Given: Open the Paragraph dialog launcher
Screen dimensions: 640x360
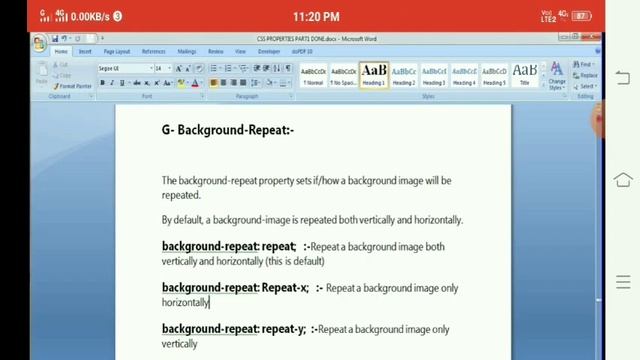Looking at the screenshot, I should [291, 96].
